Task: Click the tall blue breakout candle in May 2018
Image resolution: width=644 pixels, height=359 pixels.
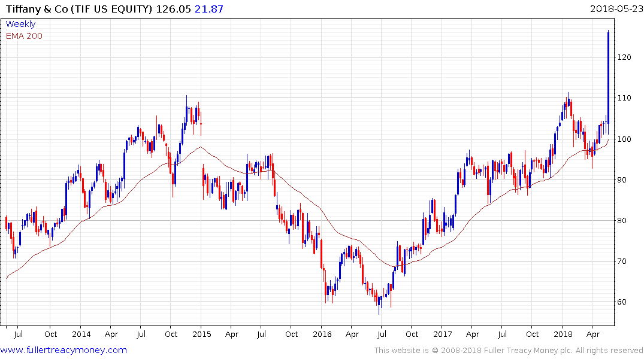Action: (x=608, y=77)
